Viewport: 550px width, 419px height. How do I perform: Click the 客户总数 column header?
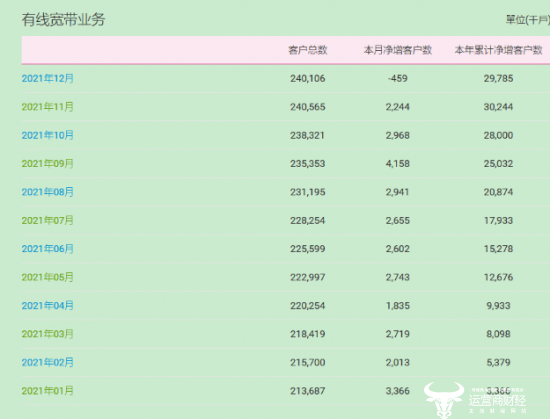(x=308, y=50)
